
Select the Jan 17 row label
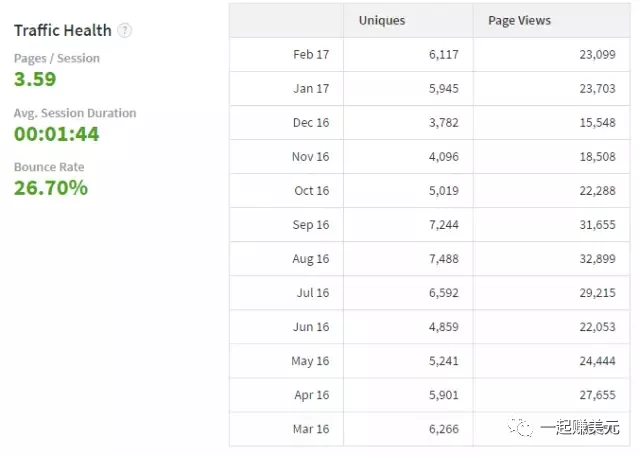click(311, 89)
